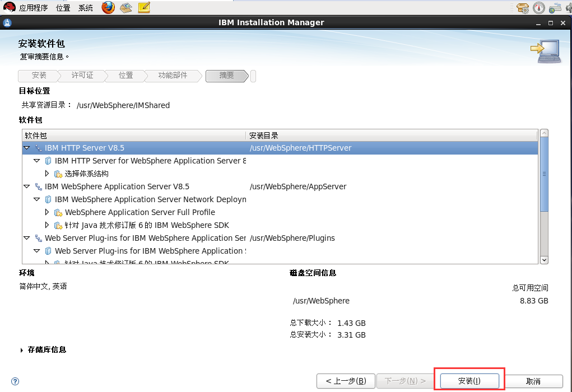572x392 pixels.
Task: Maximize the Installation Manager window
Action: [x=551, y=23]
